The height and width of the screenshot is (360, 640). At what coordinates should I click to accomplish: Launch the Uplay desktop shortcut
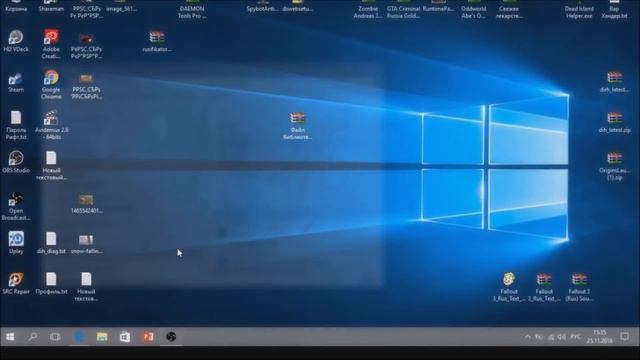coord(16,243)
